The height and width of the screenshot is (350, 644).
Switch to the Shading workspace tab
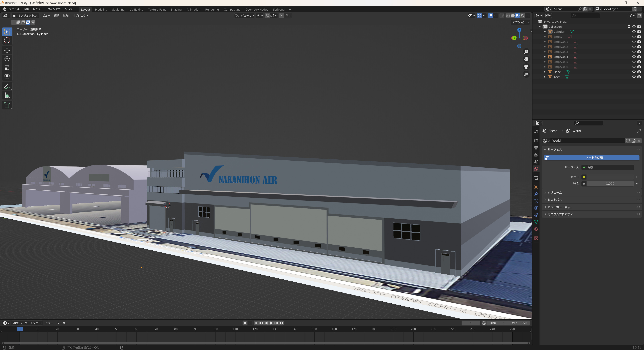(176, 10)
